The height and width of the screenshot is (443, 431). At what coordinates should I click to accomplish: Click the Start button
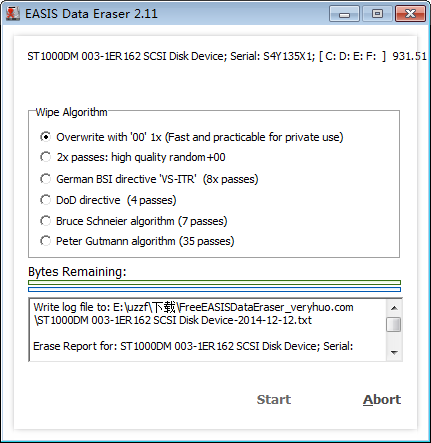click(x=274, y=399)
